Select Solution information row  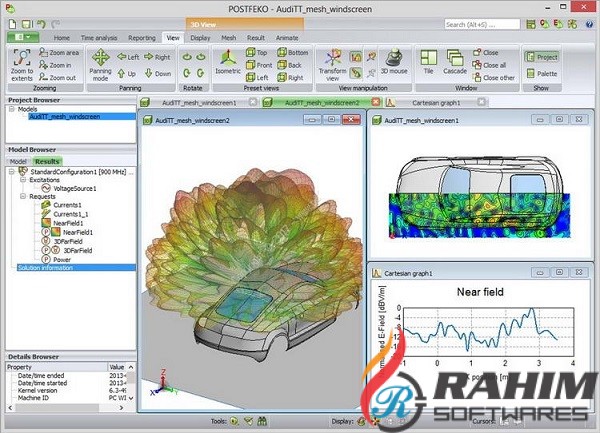[x=76, y=268]
